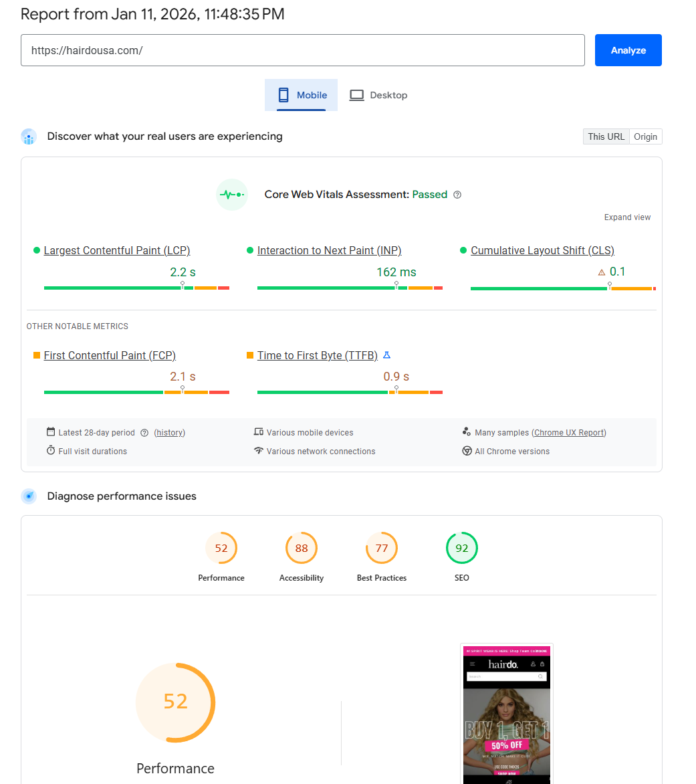696x784 pixels.
Task: Open the history link
Action: click(x=169, y=433)
